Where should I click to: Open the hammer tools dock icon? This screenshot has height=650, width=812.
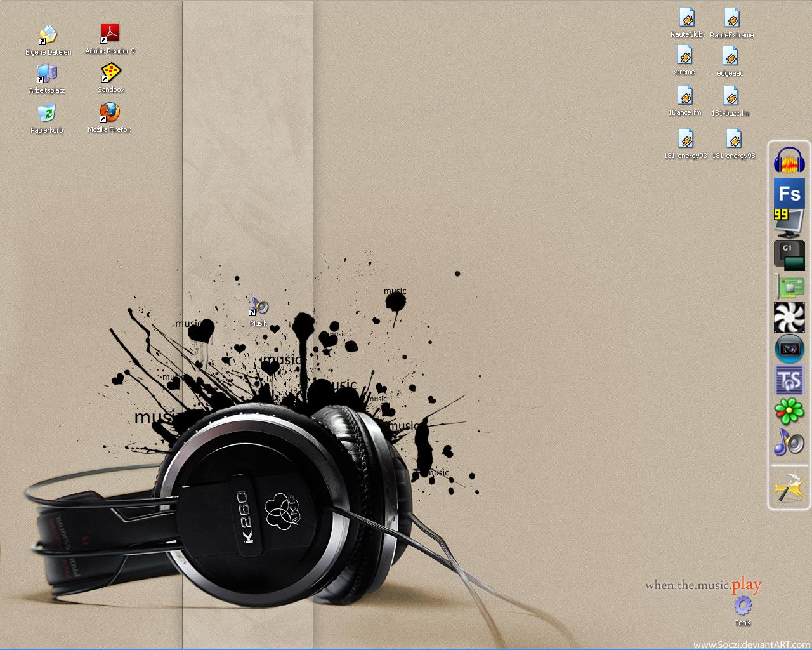click(789, 488)
